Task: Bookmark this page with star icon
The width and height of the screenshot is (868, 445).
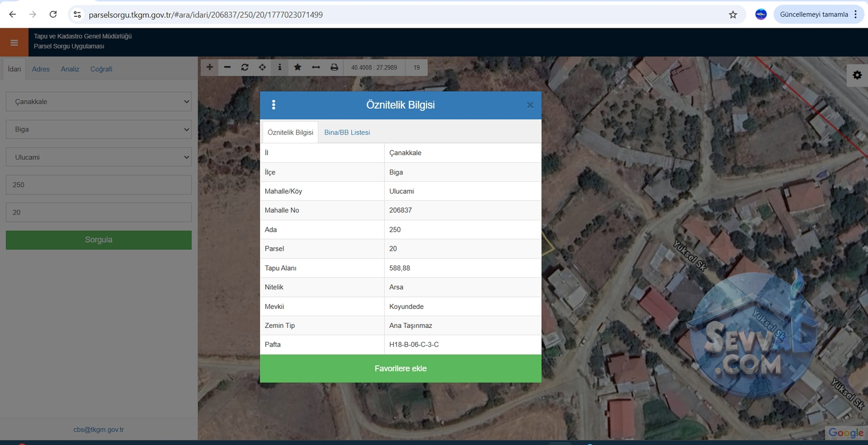Action: pos(733,15)
